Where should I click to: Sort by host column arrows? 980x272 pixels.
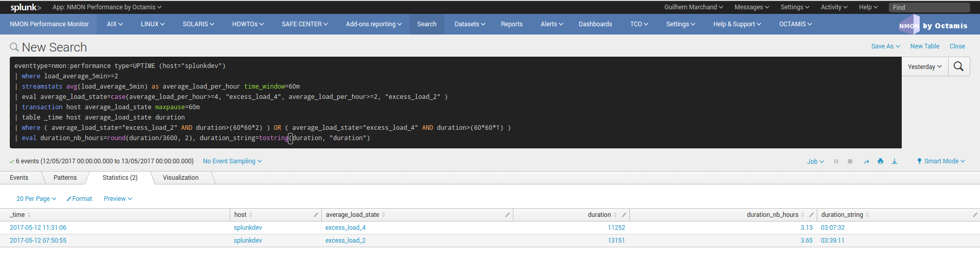pos(251,215)
